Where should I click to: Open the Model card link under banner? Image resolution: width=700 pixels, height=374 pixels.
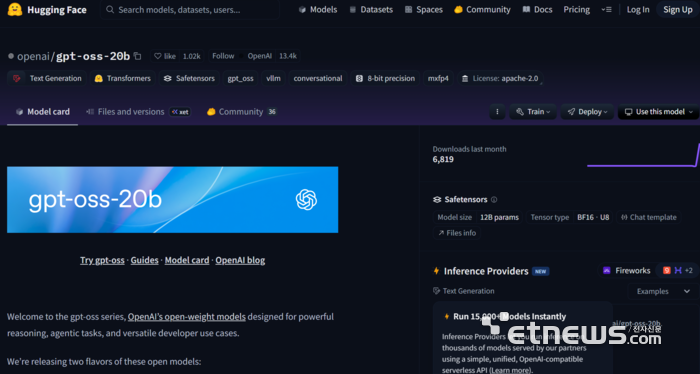(187, 260)
